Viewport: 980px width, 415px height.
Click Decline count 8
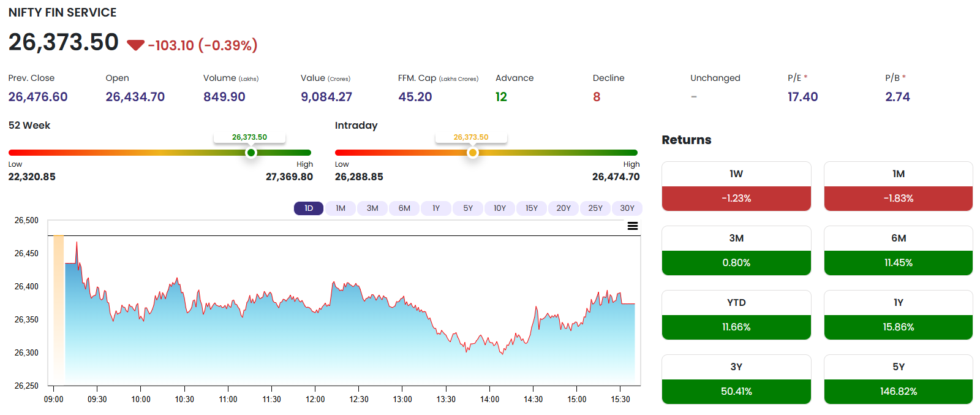[x=597, y=97]
